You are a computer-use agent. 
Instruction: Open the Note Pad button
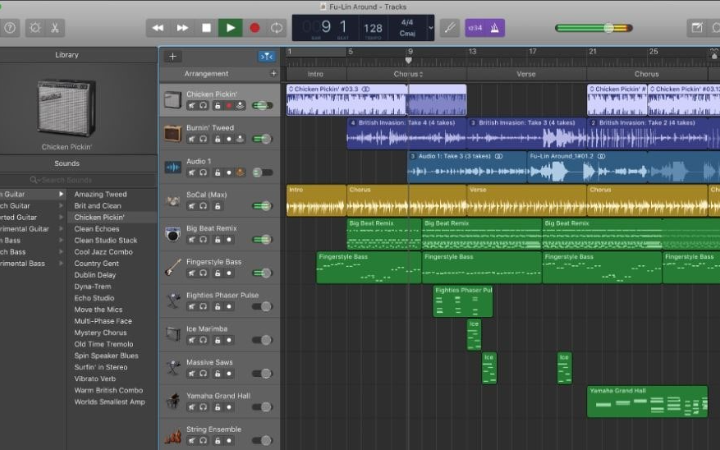(697, 28)
